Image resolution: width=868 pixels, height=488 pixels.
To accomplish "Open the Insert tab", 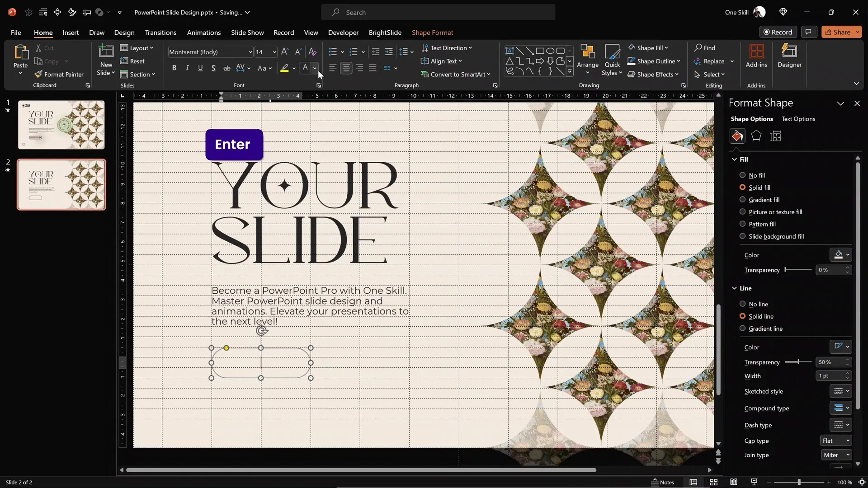I will coord(71,33).
